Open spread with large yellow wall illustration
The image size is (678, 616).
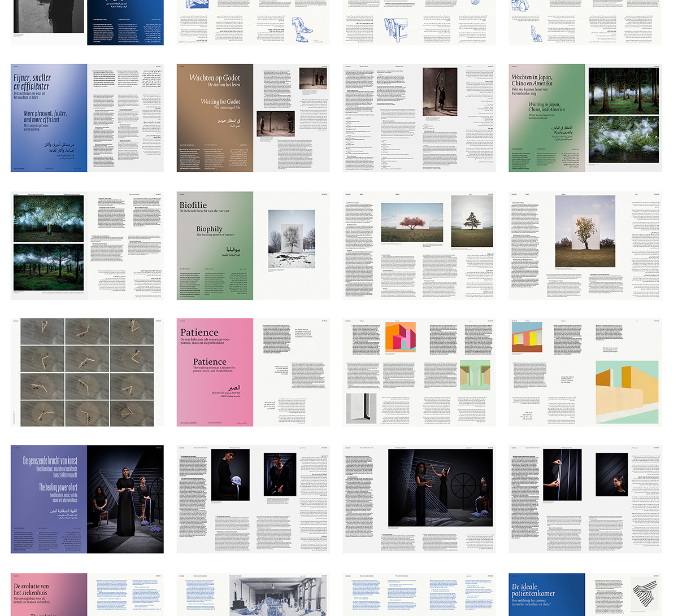coord(585,372)
